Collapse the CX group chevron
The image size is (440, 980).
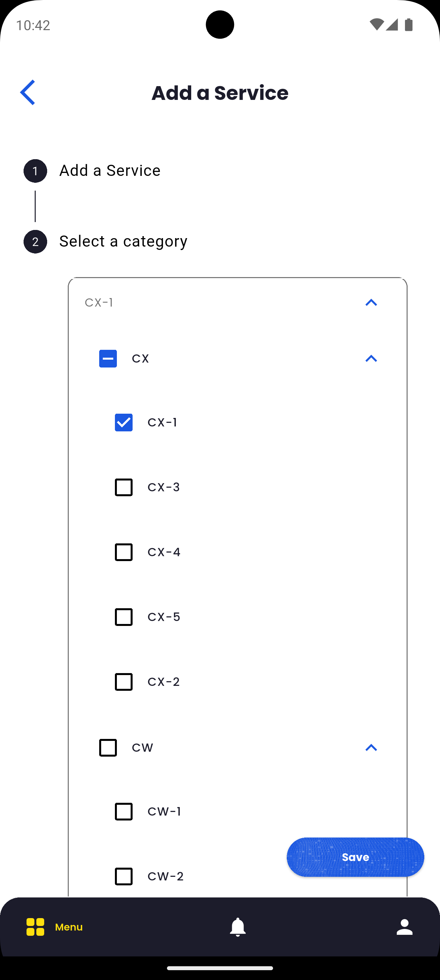coord(371,359)
